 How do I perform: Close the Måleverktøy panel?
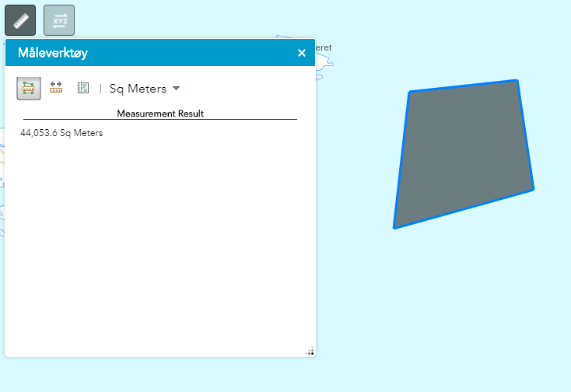[302, 53]
